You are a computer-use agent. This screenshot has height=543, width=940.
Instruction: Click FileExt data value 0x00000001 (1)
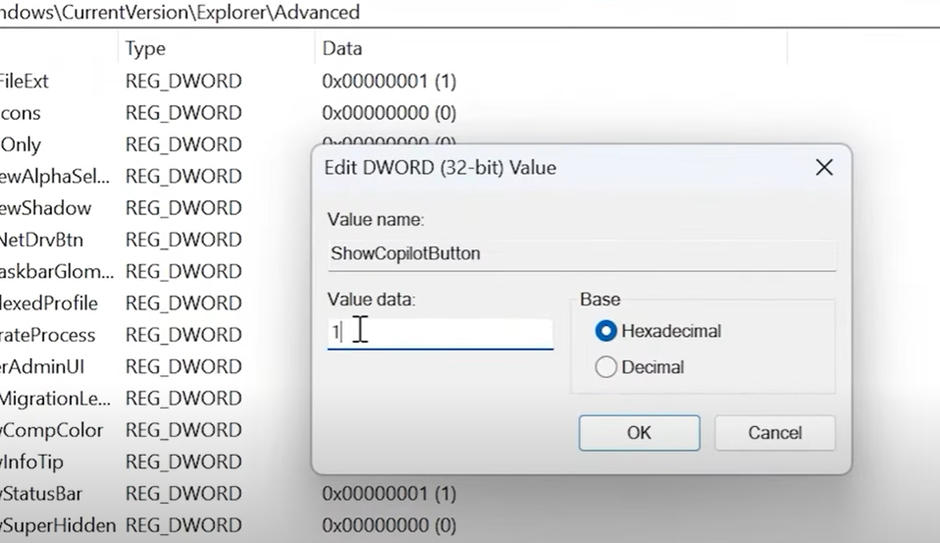[x=389, y=81]
